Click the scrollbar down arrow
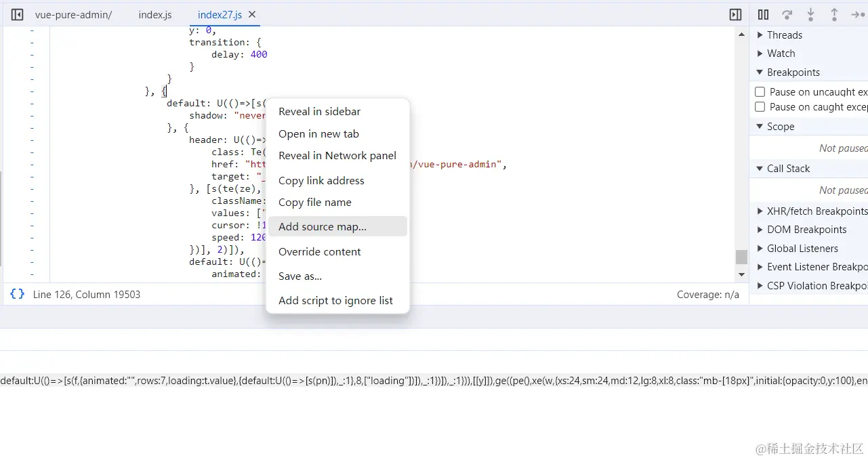 point(741,274)
